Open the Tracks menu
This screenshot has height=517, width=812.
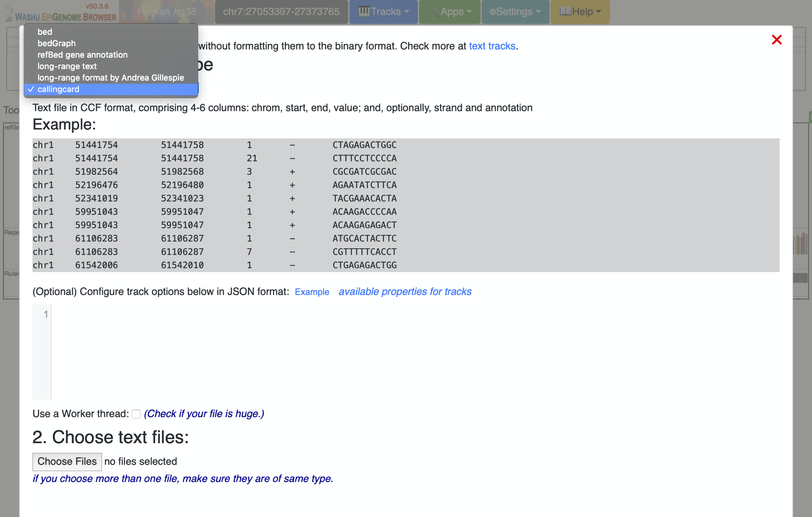(x=383, y=12)
